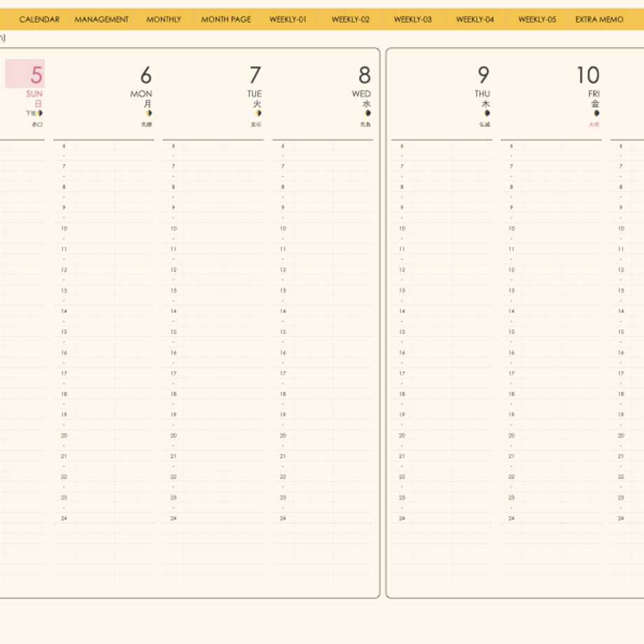Click the pink 日 kanji under SUN

tap(38, 104)
